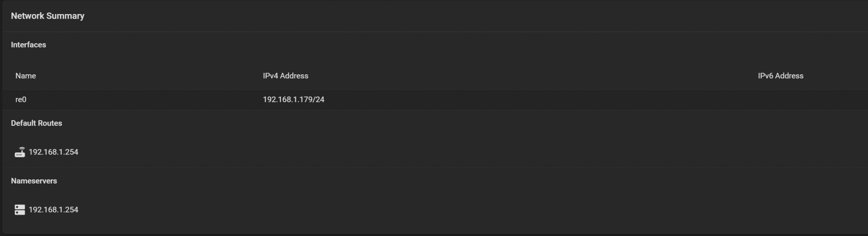Click the router icon under Default Routes
The image size is (868, 236).
click(x=20, y=152)
